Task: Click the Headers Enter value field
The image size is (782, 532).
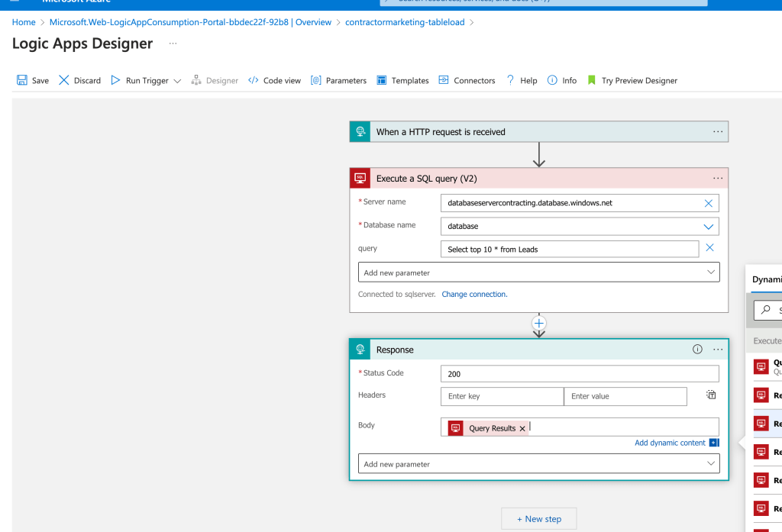Action: (625, 396)
